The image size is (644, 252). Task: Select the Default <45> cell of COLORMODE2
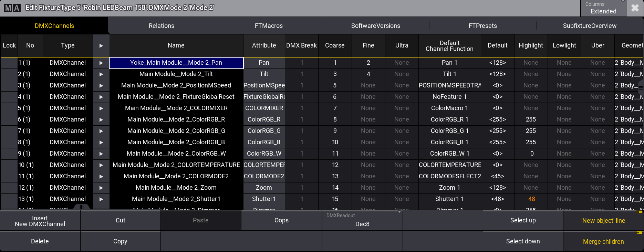coord(497,176)
